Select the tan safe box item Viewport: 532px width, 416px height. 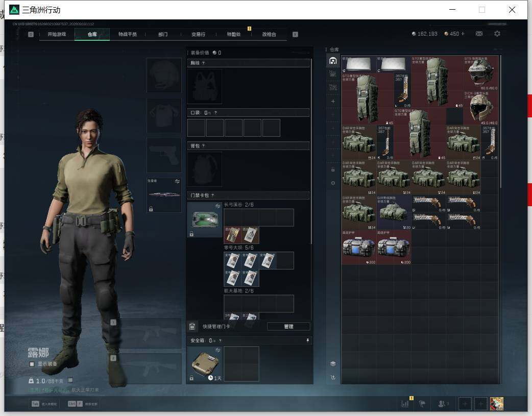pos(205,363)
